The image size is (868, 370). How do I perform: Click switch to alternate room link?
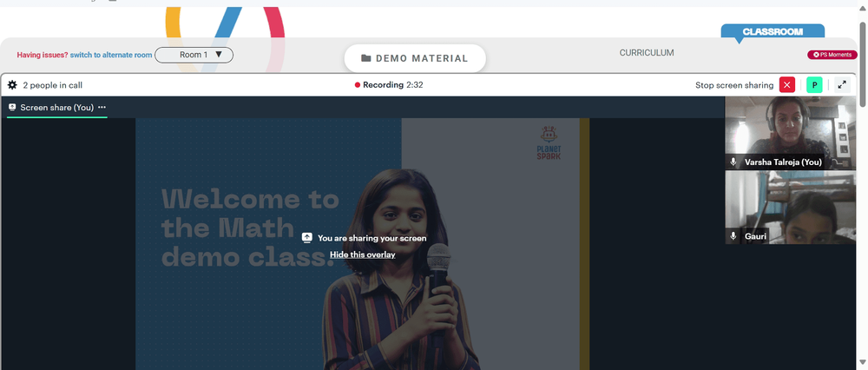pyautogui.click(x=111, y=55)
